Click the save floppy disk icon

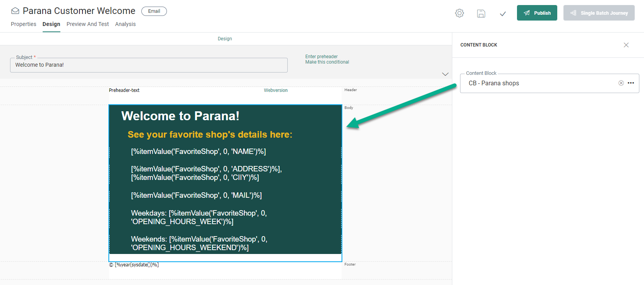click(x=481, y=14)
